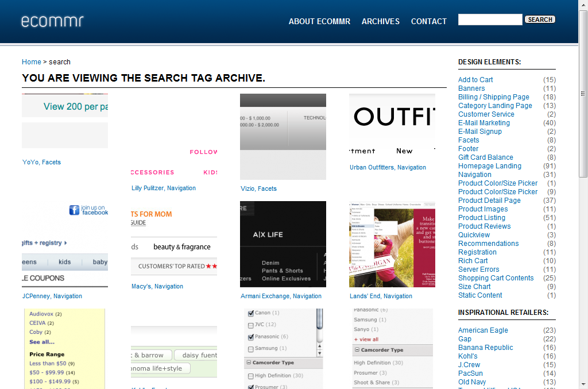588x389 pixels.
Task: Select Customer Service category
Action: 486,114
